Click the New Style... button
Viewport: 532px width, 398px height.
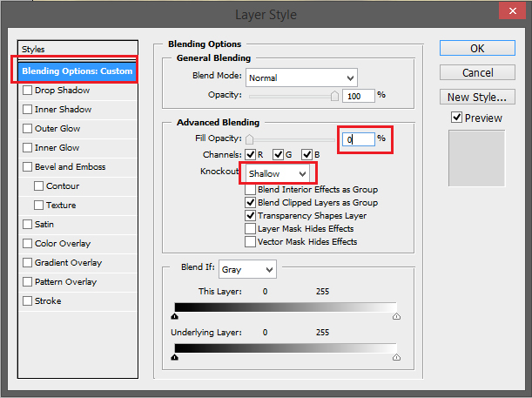tap(477, 97)
